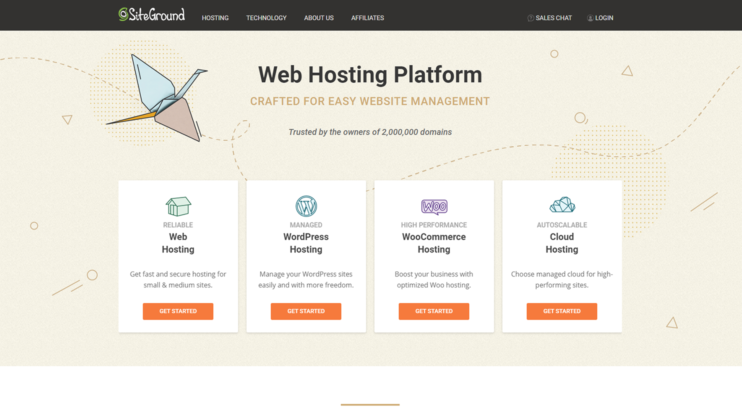Click the 'RELIABLE' label
This screenshot has width=742, height=416.
pyautogui.click(x=178, y=225)
